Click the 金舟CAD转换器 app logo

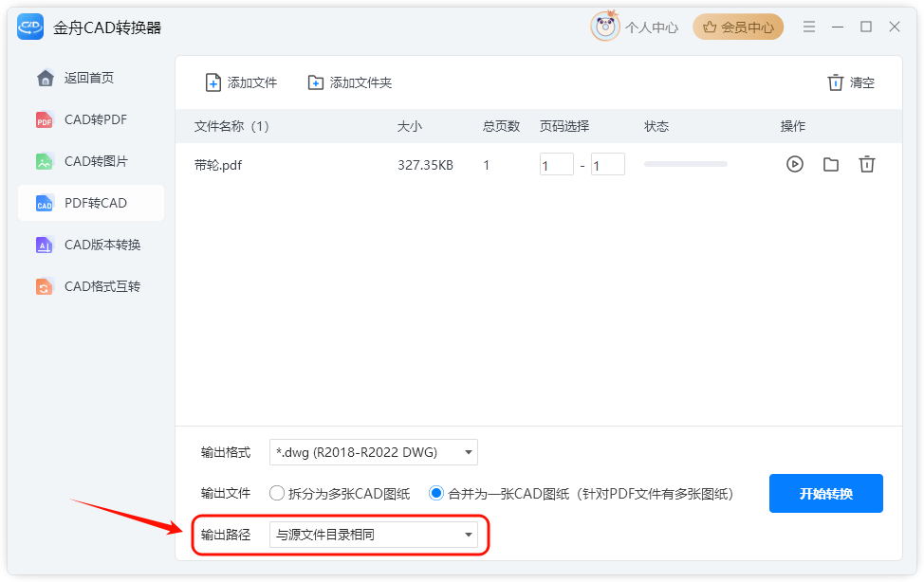pos(30,27)
